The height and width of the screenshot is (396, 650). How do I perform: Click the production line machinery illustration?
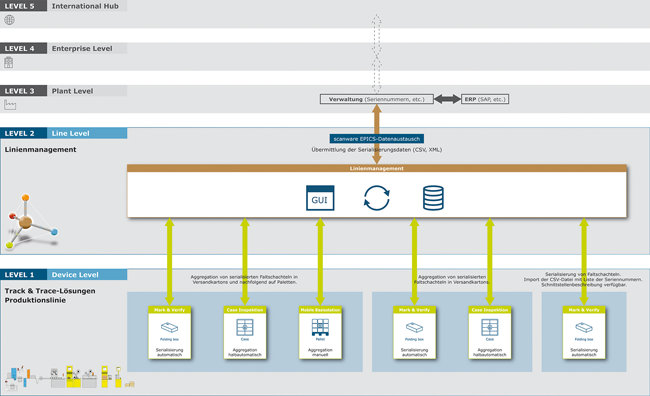pos(69,377)
